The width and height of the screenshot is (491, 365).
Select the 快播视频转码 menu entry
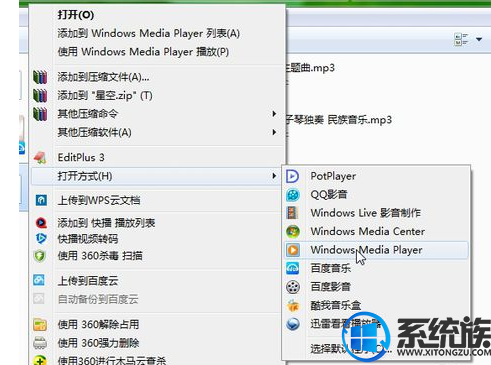pyautogui.click(x=156, y=239)
